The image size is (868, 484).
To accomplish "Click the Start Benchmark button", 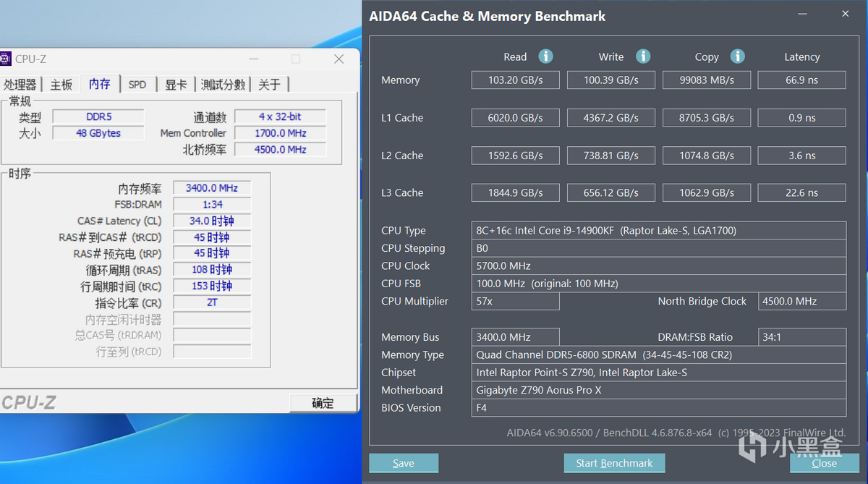I will pyautogui.click(x=614, y=463).
